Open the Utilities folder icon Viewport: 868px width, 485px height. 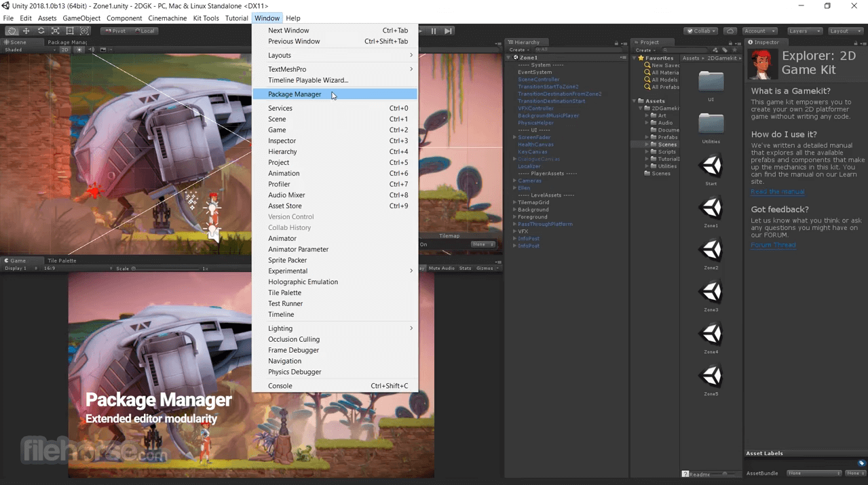tap(711, 123)
